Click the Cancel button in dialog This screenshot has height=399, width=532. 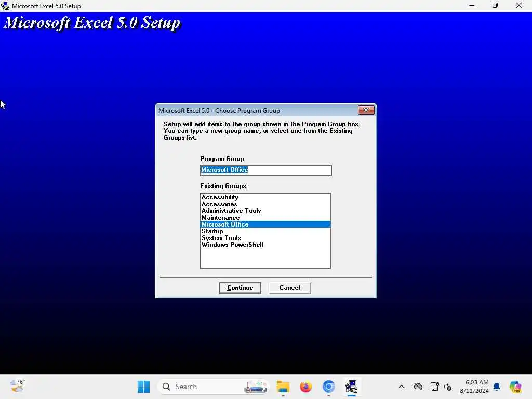tap(290, 288)
